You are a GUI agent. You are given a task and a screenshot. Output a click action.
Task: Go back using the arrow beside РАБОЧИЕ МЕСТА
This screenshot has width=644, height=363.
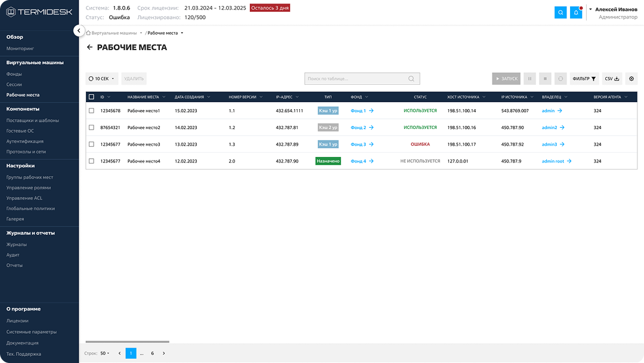click(x=89, y=47)
